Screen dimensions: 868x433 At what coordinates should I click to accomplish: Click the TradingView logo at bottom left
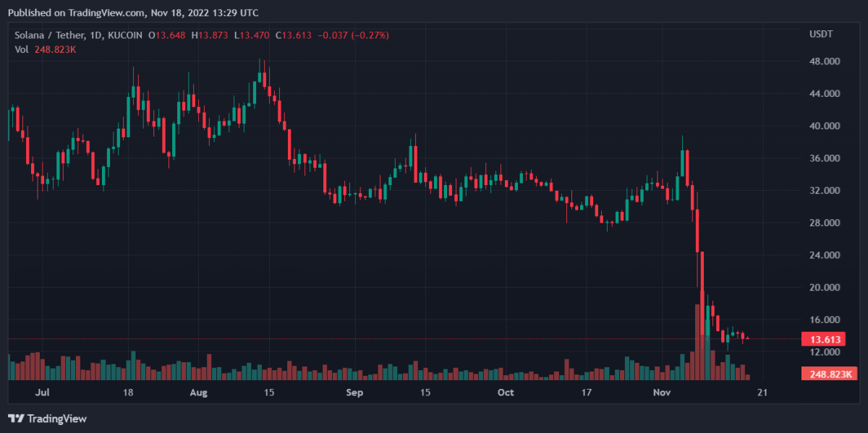pos(47,419)
